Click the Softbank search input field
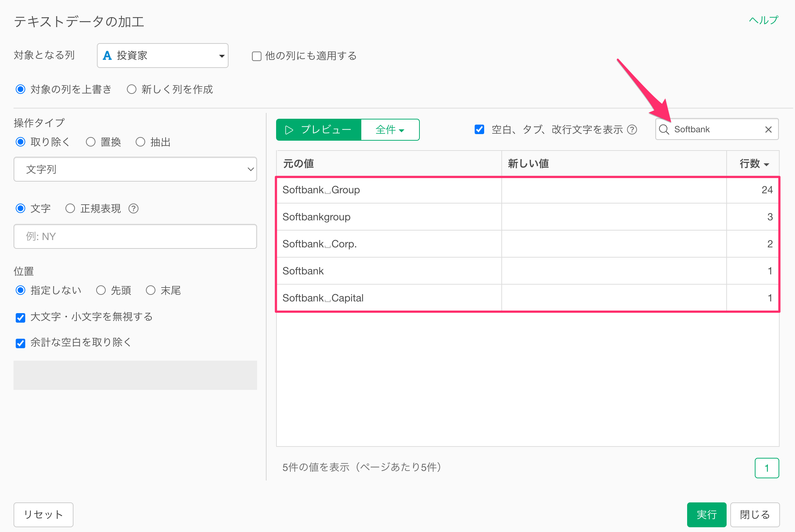 [x=717, y=129]
